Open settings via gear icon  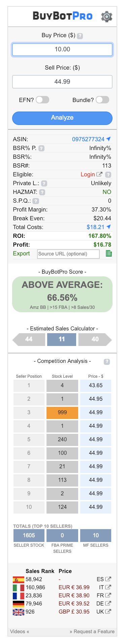(x=107, y=16)
